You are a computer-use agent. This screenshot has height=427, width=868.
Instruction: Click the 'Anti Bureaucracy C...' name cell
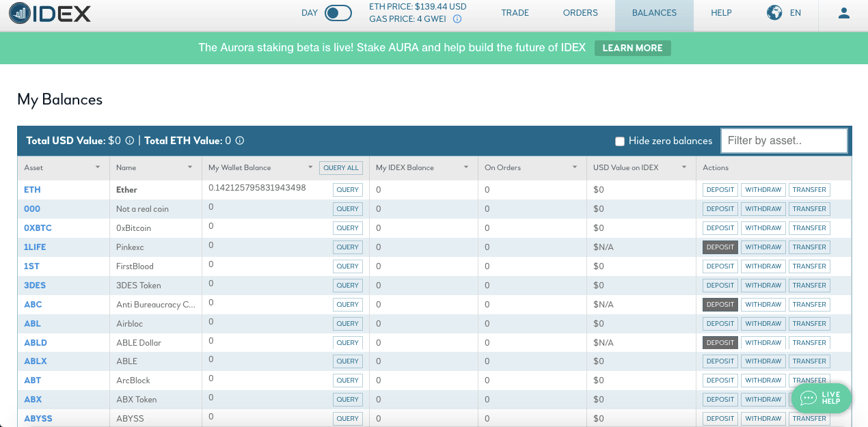[x=156, y=305]
